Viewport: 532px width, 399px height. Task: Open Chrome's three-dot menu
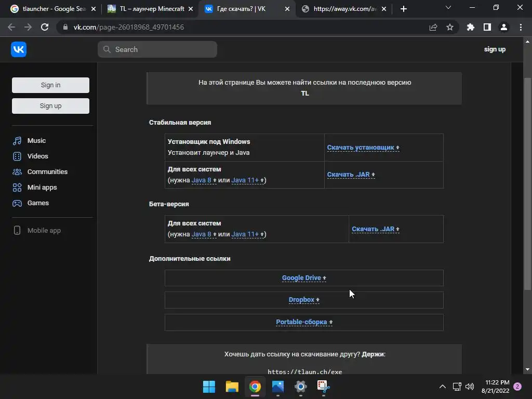521,27
